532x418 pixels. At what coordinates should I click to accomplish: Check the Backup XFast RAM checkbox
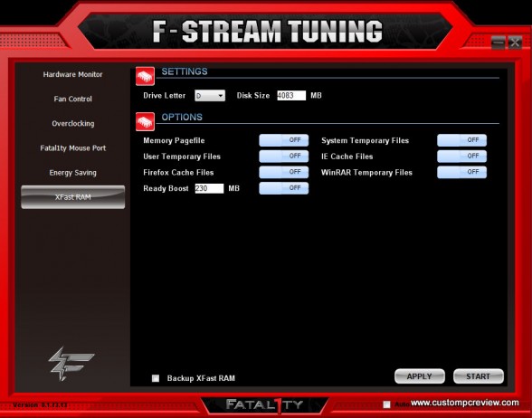(x=156, y=378)
